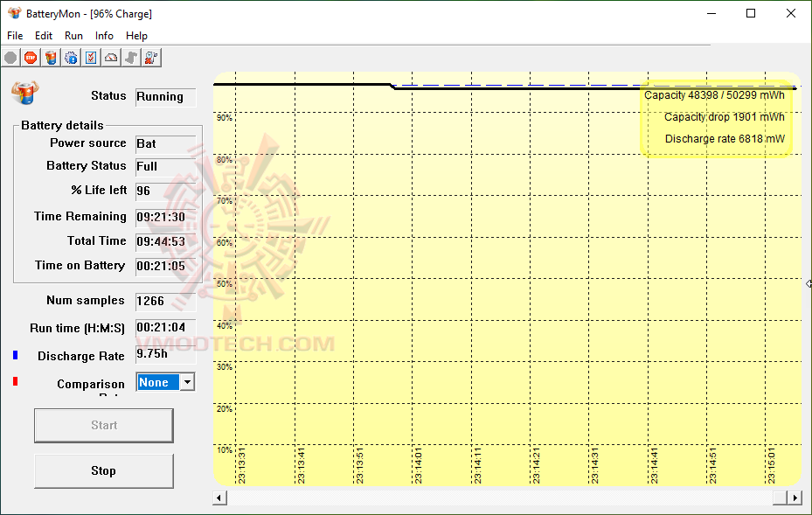Click the 23:15:01 time axis label

pos(771,466)
